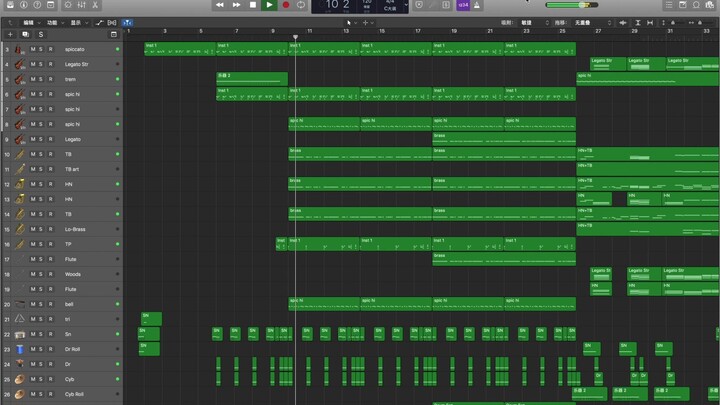Open the Loop Browser icon
The image size is (720, 405).
[x=696, y=5]
